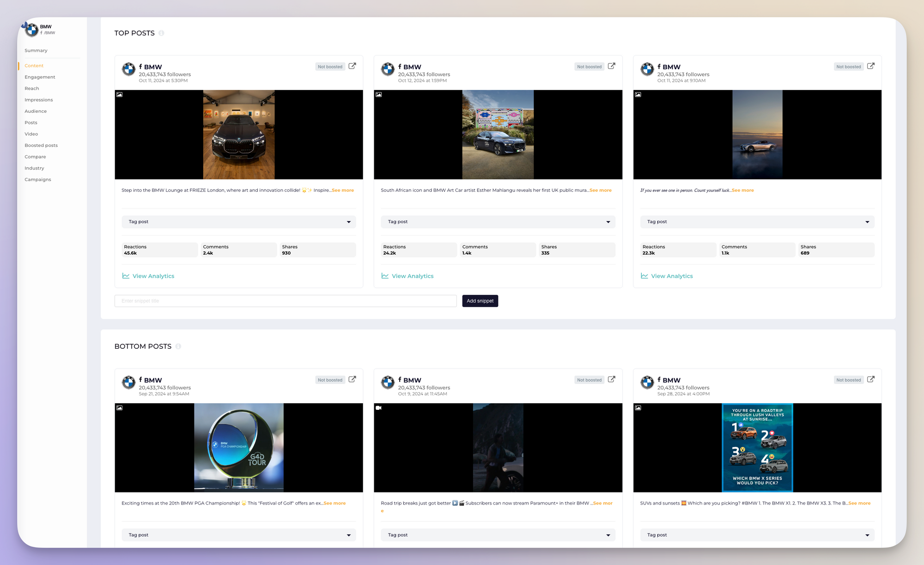
Task: Expand Tag post dropdown on Paramount+ post
Action: [498, 535]
